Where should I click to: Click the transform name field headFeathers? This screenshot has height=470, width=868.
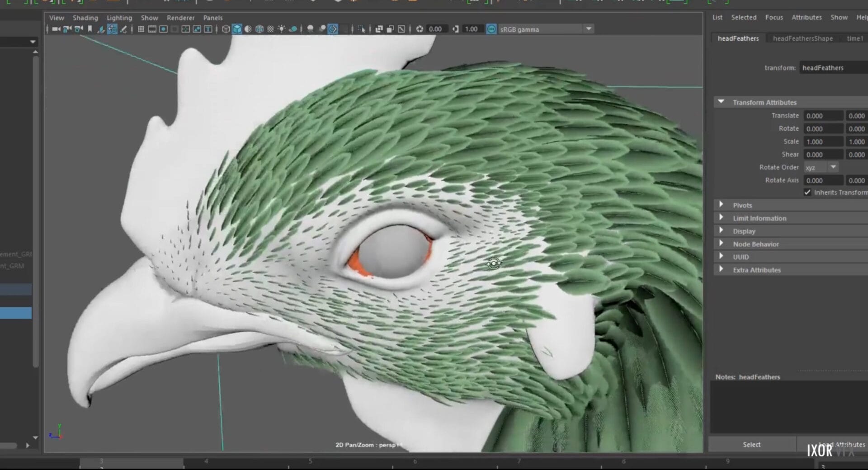pos(834,68)
